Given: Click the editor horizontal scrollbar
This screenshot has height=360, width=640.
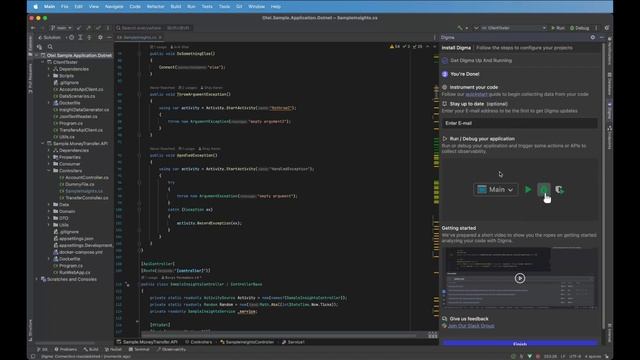Looking at the screenshot, I should [x=279, y=336].
